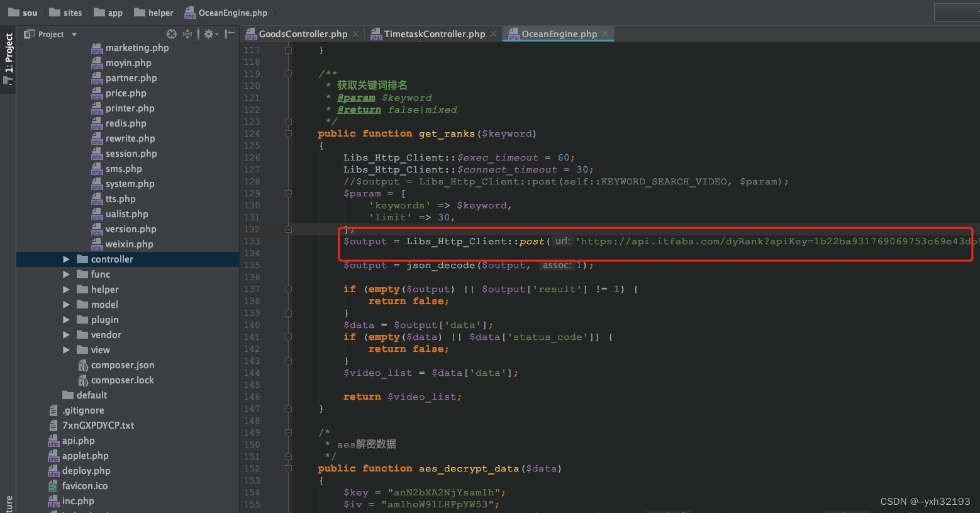Screen dimensions: 980x513
Task: Open session.php file
Action: [124, 154]
